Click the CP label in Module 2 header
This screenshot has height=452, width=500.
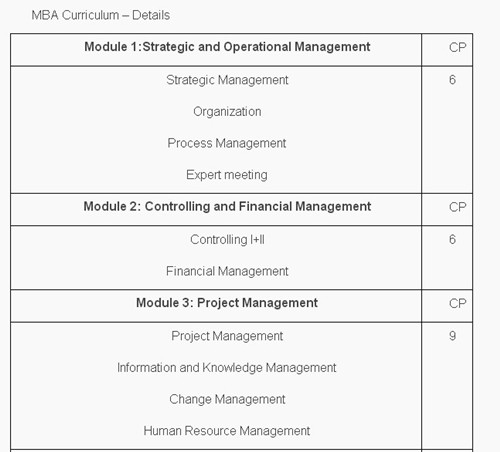point(457,207)
